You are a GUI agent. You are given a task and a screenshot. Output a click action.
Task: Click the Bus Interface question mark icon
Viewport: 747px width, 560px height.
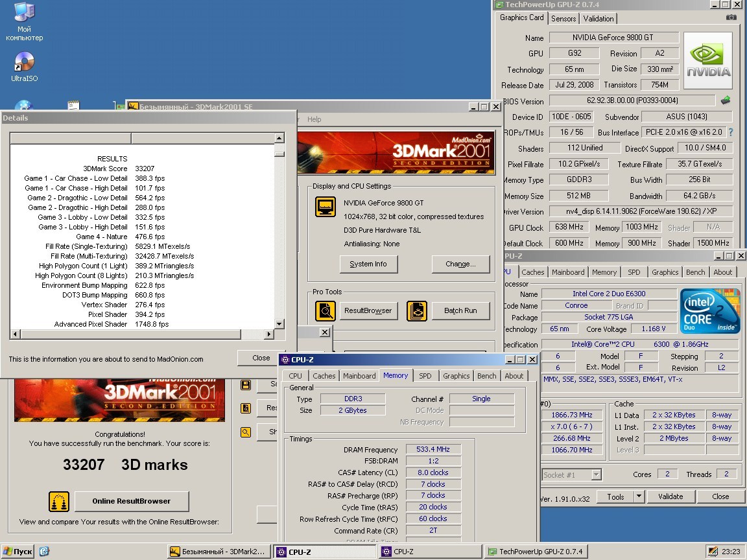tap(731, 132)
